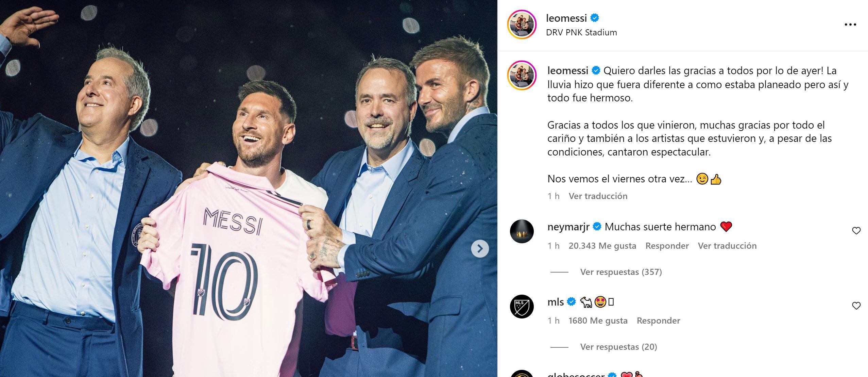Open neymarjr username link
The width and height of the screenshot is (868, 377).
[x=568, y=227]
